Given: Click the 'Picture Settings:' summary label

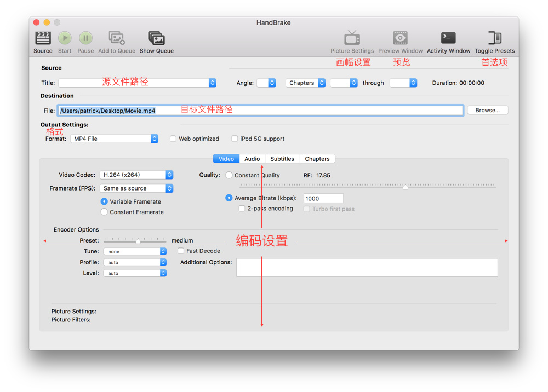Looking at the screenshot, I should [74, 311].
